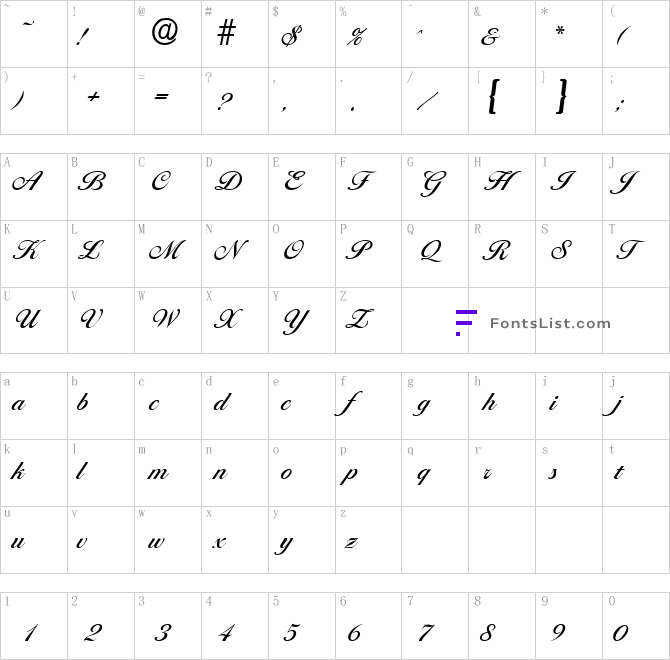Image resolution: width=670 pixels, height=660 pixels.
Task: Select the left curly brace glyph
Action: [493, 96]
